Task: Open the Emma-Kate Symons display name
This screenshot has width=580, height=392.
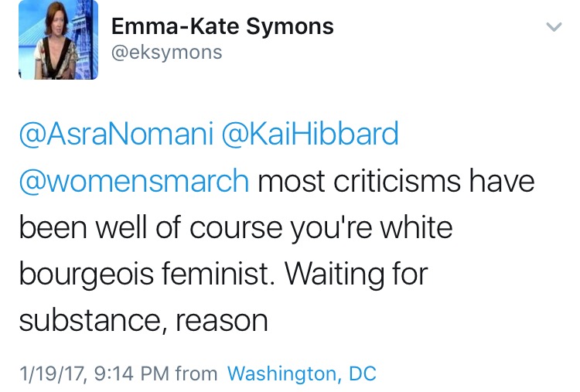Action: click(223, 26)
